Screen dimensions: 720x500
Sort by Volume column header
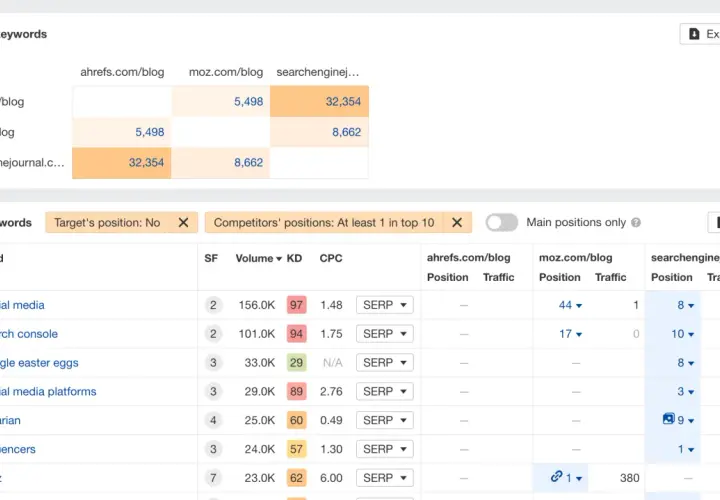coord(259,258)
